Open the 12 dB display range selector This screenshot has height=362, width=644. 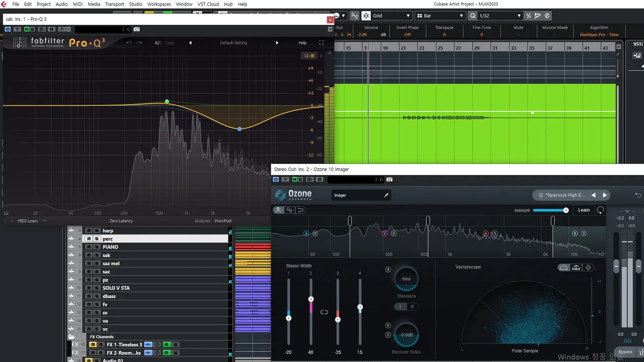point(309,56)
